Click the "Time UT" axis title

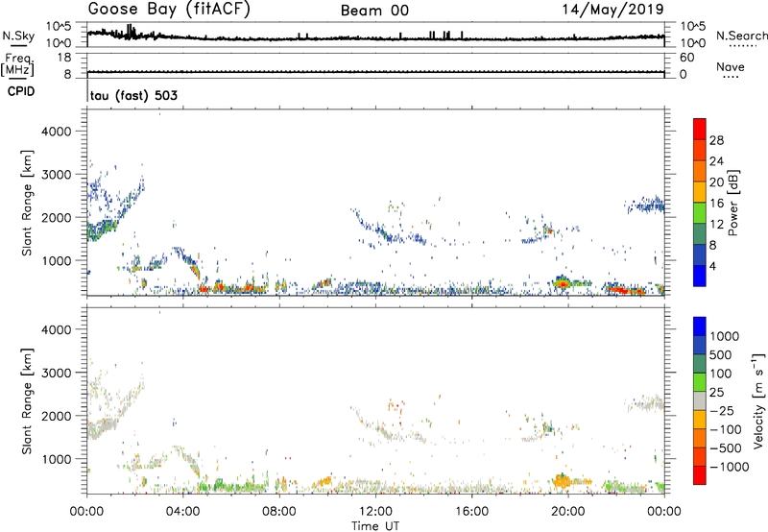[375, 526]
